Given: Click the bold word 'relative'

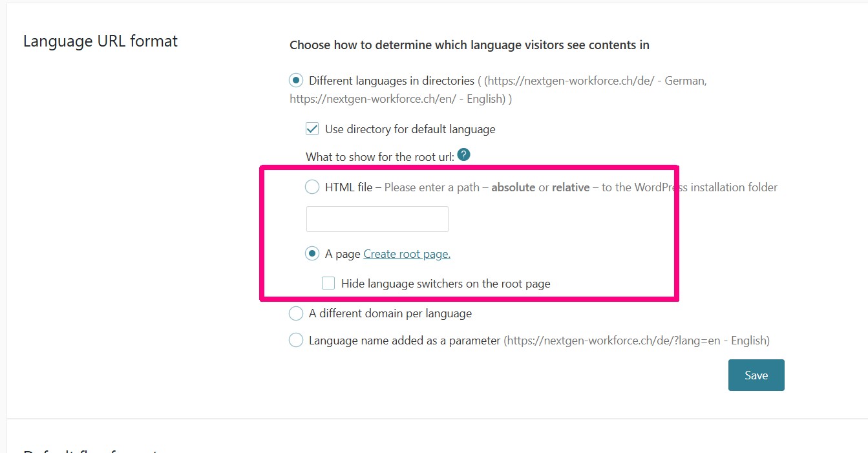Looking at the screenshot, I should point(571,187).
